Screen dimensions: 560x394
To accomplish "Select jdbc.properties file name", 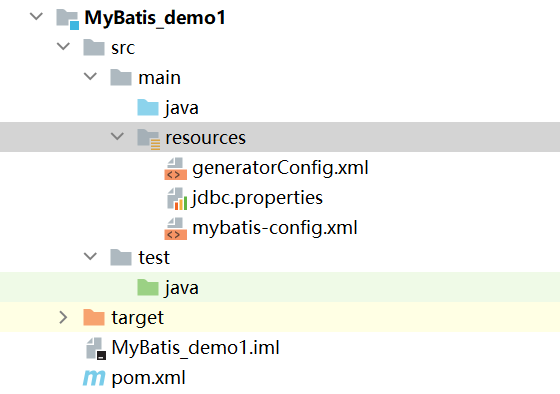I will tap(258, 198).
